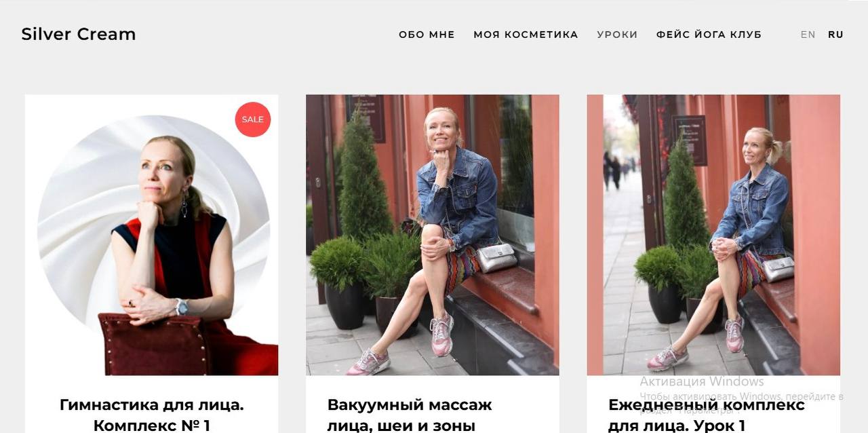
Task: Open the ОБО МНЕ menu item
Action: 427,35
